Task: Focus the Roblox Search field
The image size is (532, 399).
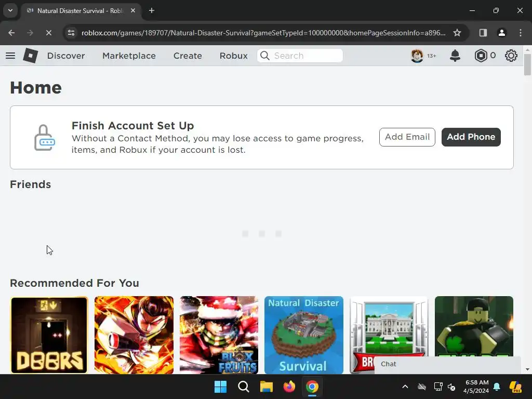Action: coord(300,56)
